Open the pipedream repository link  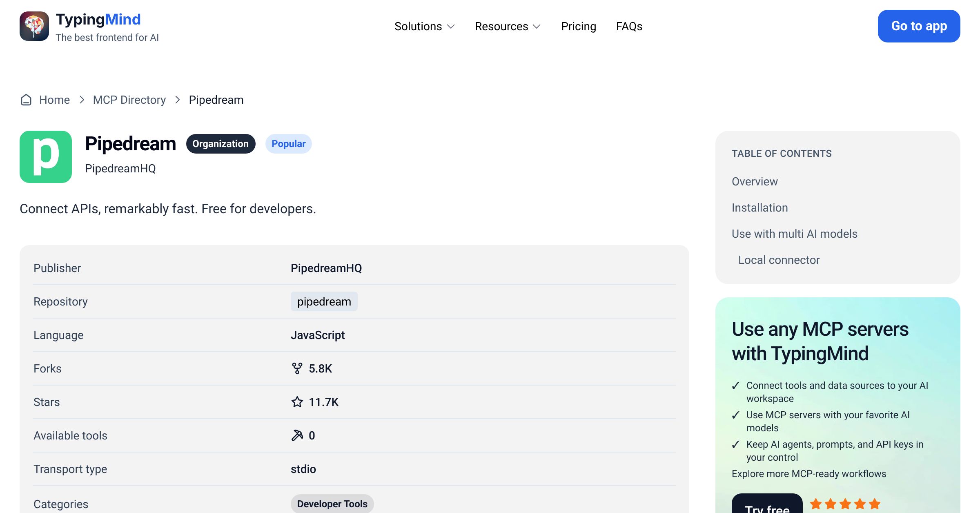click(x=324, y=301)
